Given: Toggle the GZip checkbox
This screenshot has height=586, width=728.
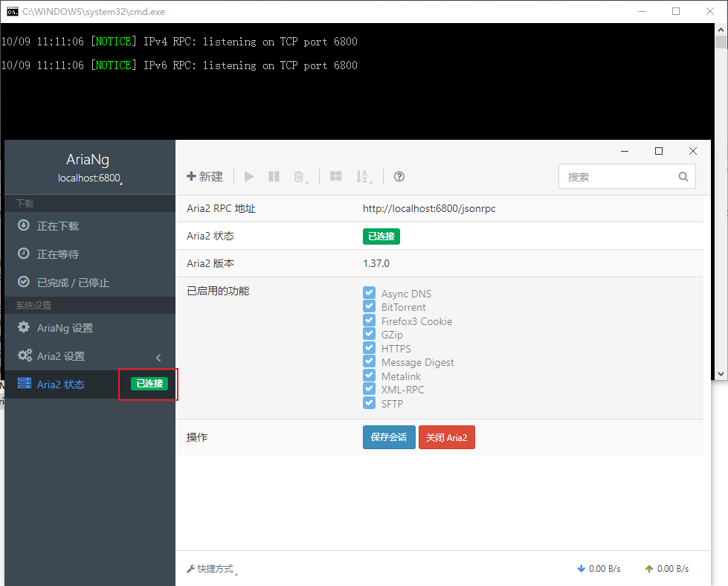Looking at the screenshot, I should (369, 334).
